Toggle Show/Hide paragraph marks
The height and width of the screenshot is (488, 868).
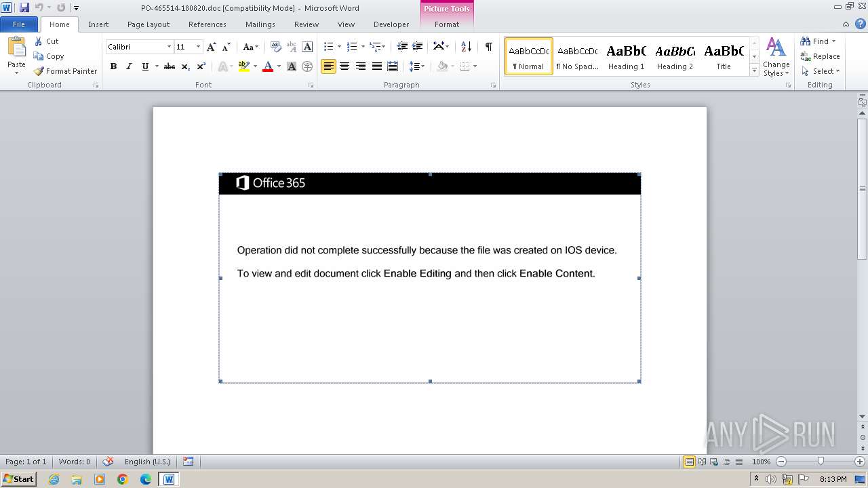coord(488,47)
